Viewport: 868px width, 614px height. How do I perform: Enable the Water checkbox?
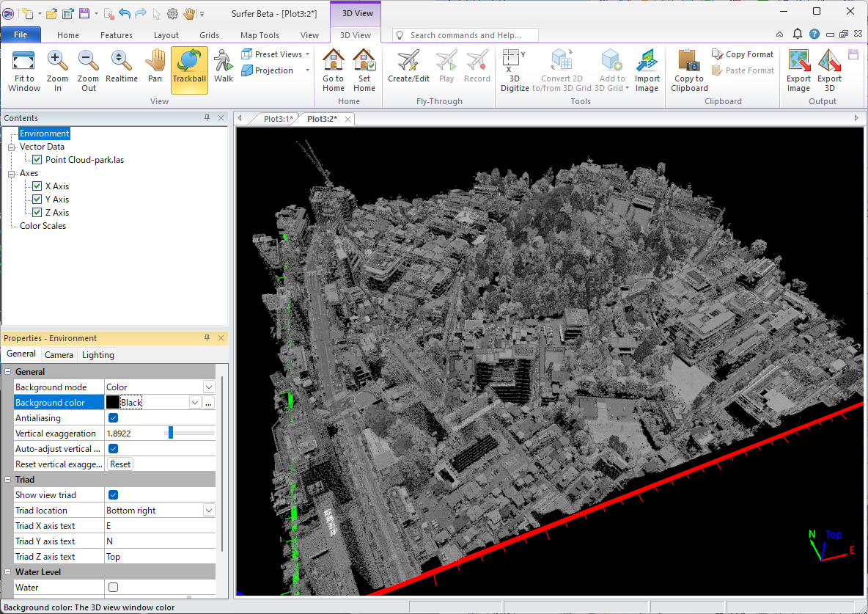pyautogui.click(x=114, y=588)
